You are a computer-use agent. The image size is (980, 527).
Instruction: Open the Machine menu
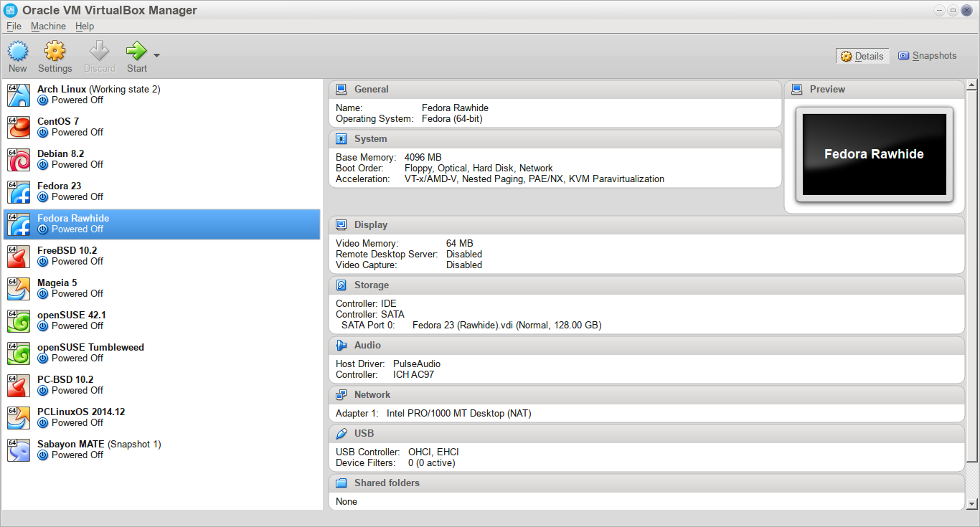click(48, 27)
